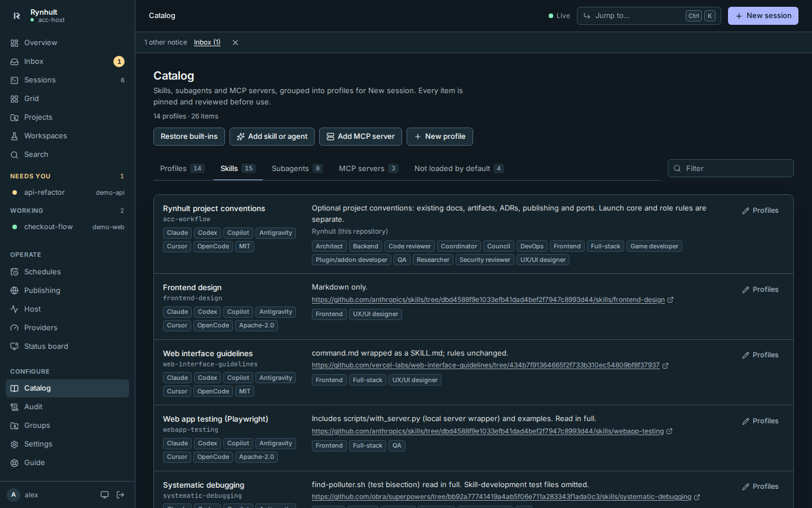Open the Inbox sidebar item
The height and width of the screenshot is (508, 812).
click(x=67, y=62)
